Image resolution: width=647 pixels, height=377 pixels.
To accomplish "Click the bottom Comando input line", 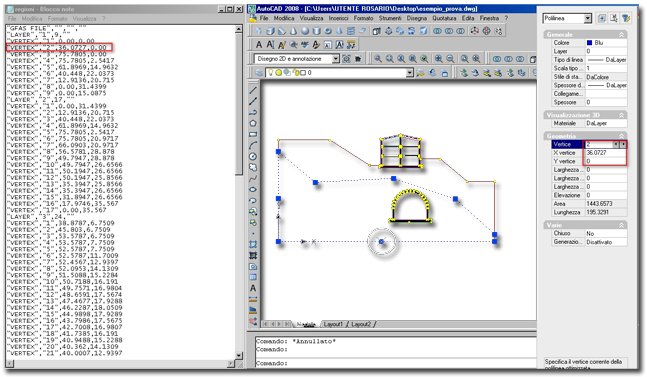I will click(x=396, y=364).
